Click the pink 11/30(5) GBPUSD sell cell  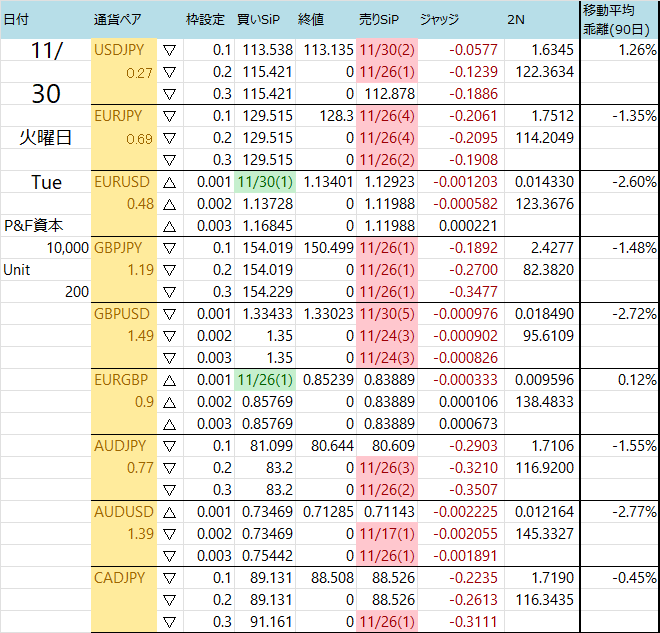point(387,314)
